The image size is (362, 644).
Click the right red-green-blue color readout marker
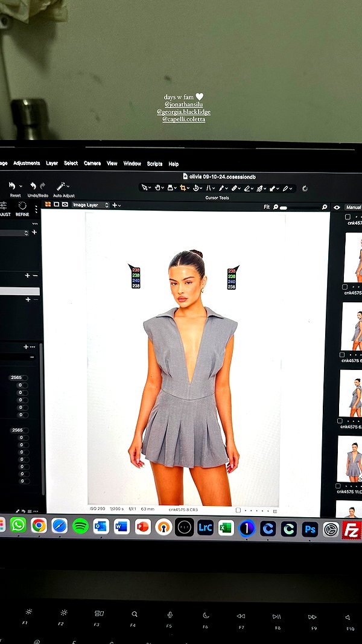[x=232, y=278]
